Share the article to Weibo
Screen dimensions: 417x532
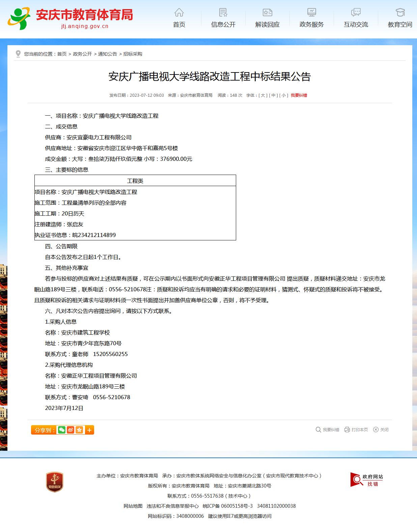[71, 430]
